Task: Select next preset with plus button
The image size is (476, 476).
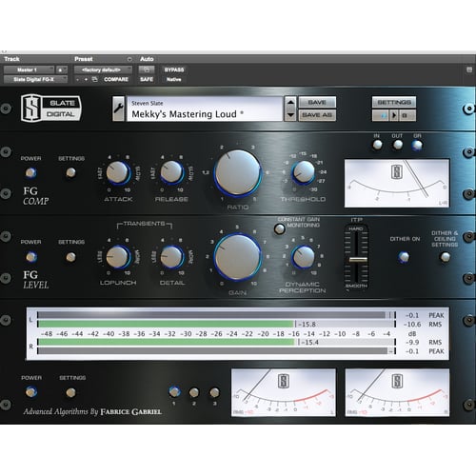Action: [86, 79]
